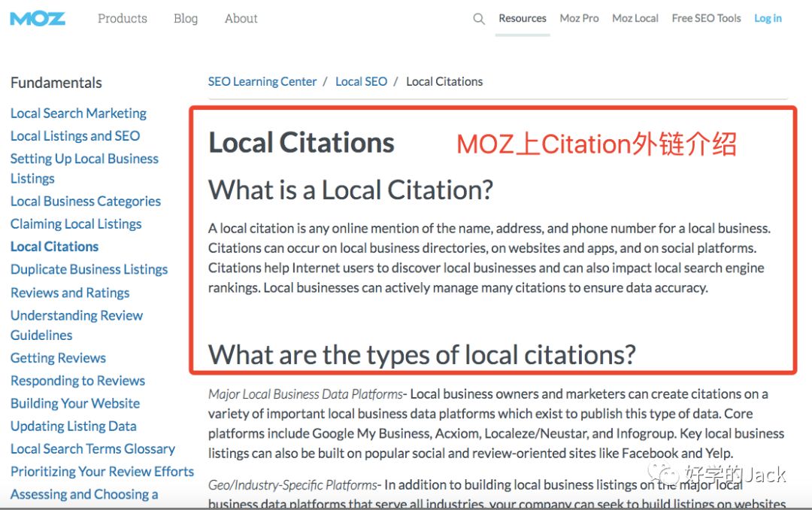Visit Duplicate Business Listings page
812x510 pixels.
click(x=89, y=269)
